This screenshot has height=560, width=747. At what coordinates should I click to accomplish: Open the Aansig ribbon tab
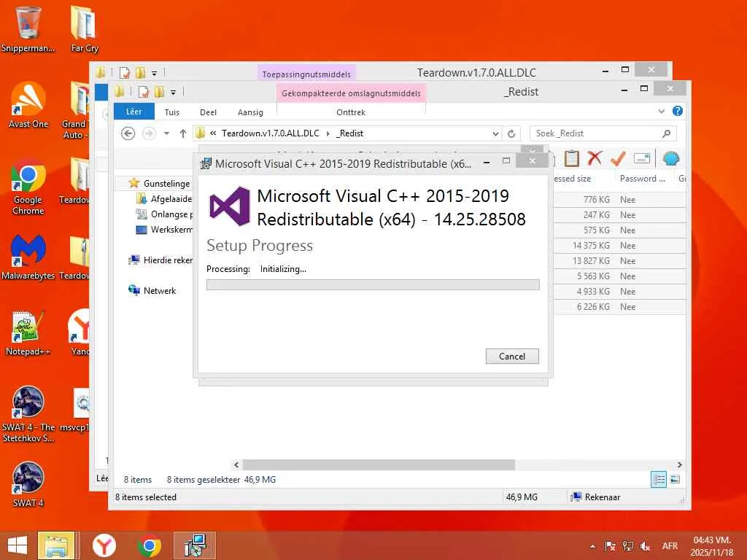tap(250, 112)
